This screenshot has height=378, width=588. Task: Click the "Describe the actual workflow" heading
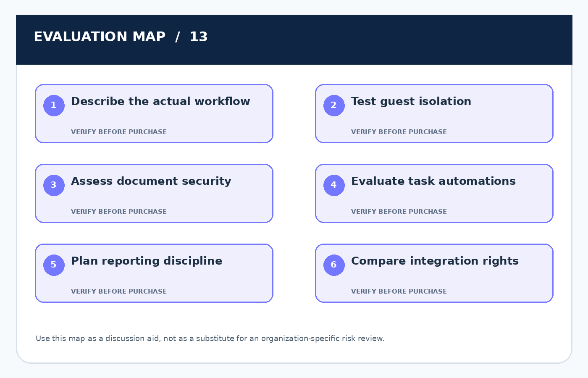tap(160, 102)
